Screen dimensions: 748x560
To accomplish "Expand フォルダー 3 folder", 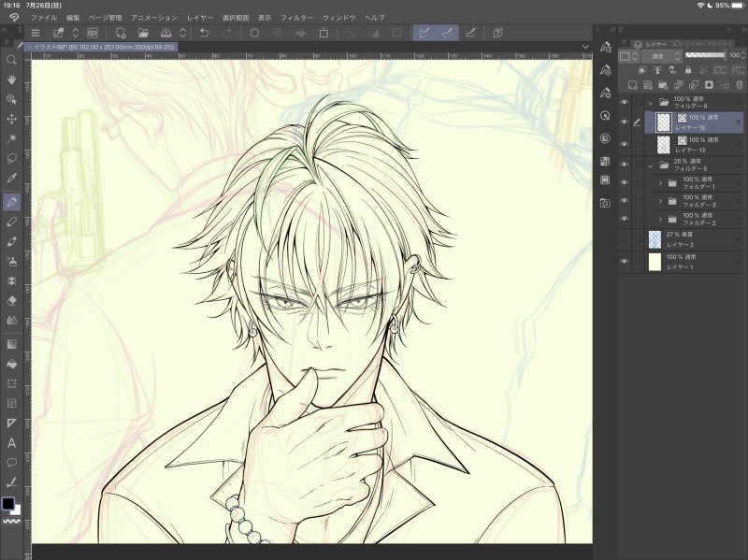I will tap(661, 201).
